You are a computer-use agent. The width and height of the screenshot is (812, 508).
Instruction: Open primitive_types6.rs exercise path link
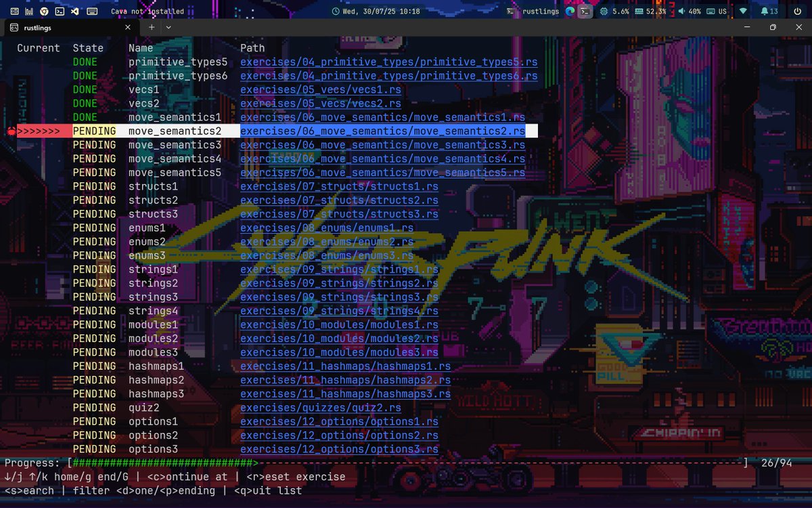pos(389,76)
